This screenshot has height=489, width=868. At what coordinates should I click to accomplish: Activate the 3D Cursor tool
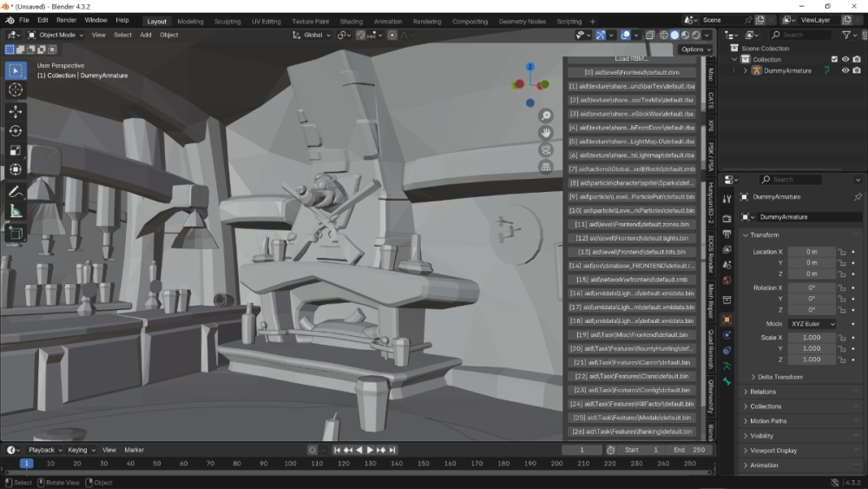coord(16,89)
